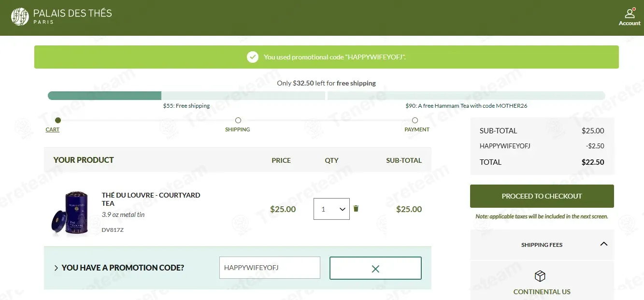Select the Shipping step circle
The height and width of the screenshot is (300, 644).
click(238, 120)
